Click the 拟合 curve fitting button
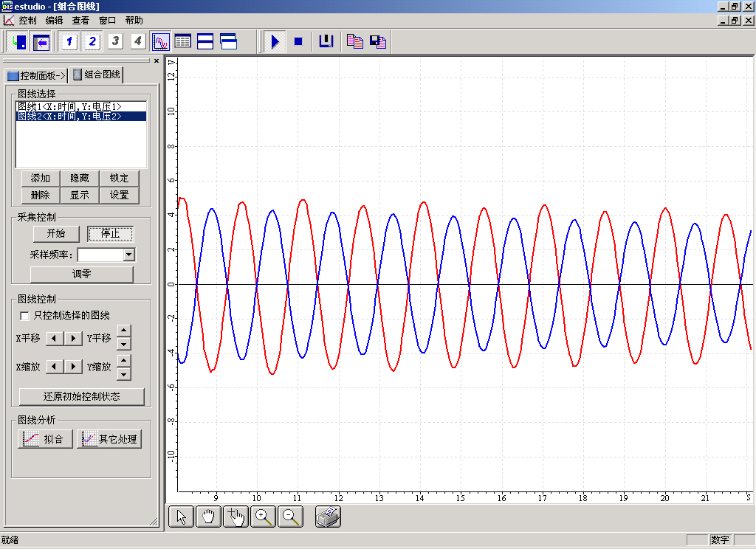The image size is (756, 549). (x=46, y=439)
